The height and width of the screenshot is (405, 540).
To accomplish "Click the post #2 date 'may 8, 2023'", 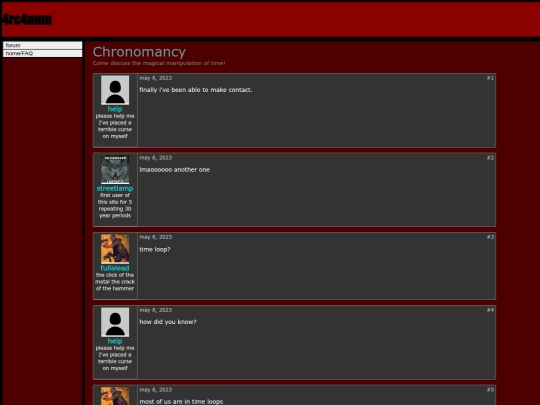I will (155, 158).
